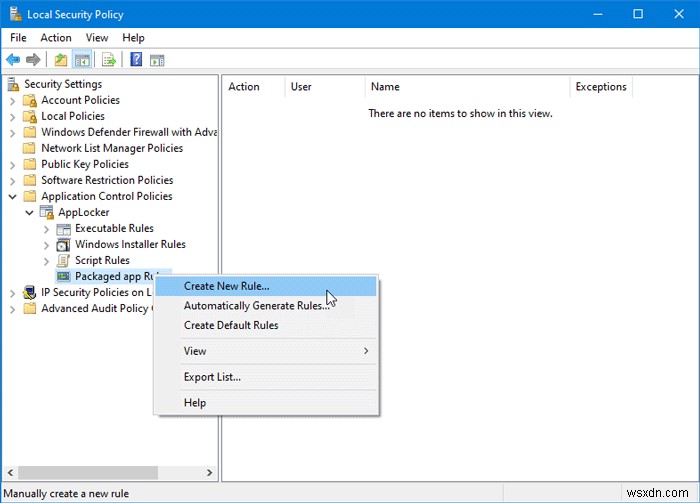Click the Back arrow toolbar icon
Screen dimensions: 700x503
pos(14,59)
